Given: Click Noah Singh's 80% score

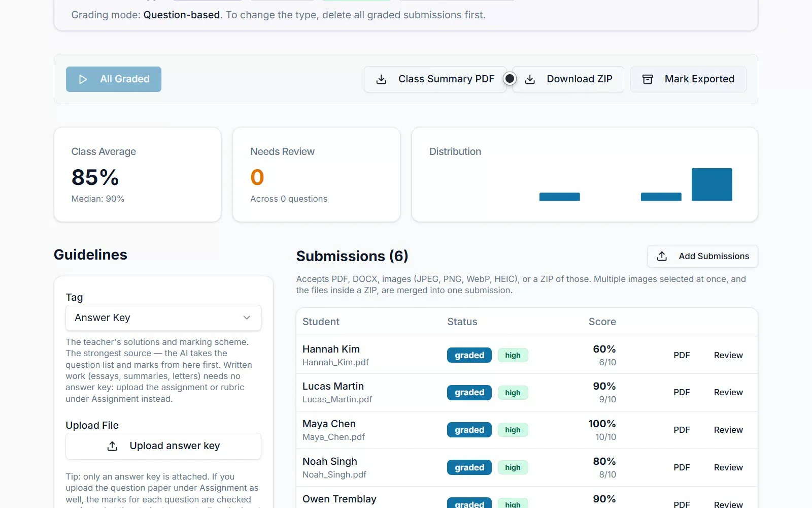Looking at the screenshot, I should (x=604, y=461).
